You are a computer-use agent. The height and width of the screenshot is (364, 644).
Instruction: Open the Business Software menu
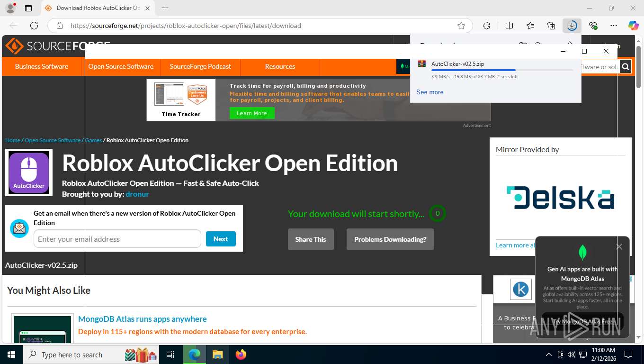coord(42,66)
